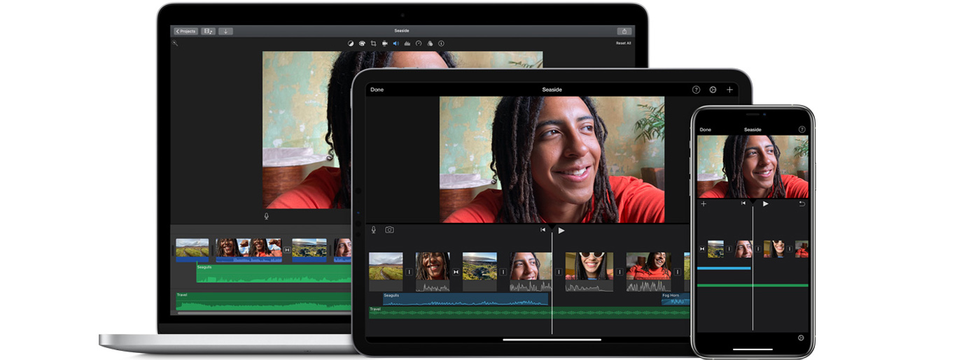The width and height of the screenshot is (980, 360).
Task: Click the blue volume speaker icon
Action: point(395,43)
